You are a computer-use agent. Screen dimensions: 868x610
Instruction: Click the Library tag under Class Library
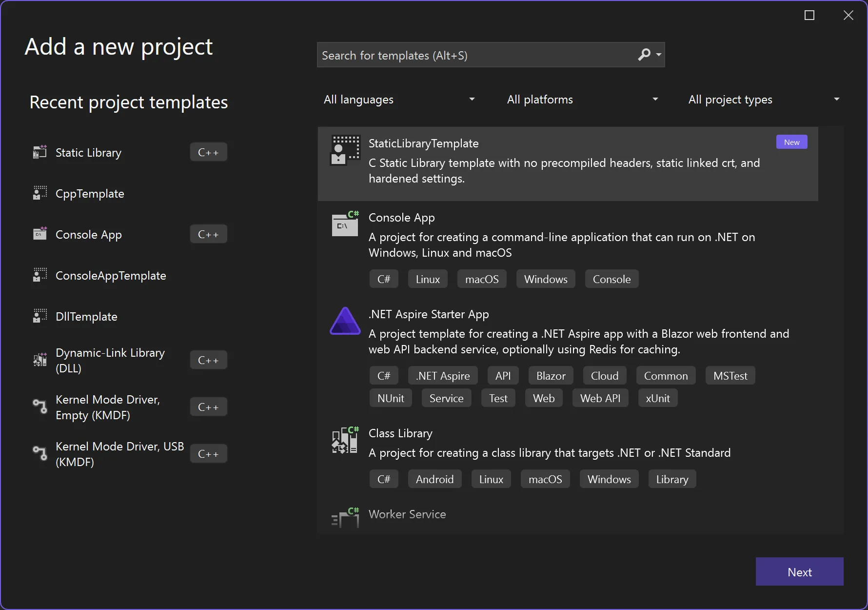coord(672,479)
